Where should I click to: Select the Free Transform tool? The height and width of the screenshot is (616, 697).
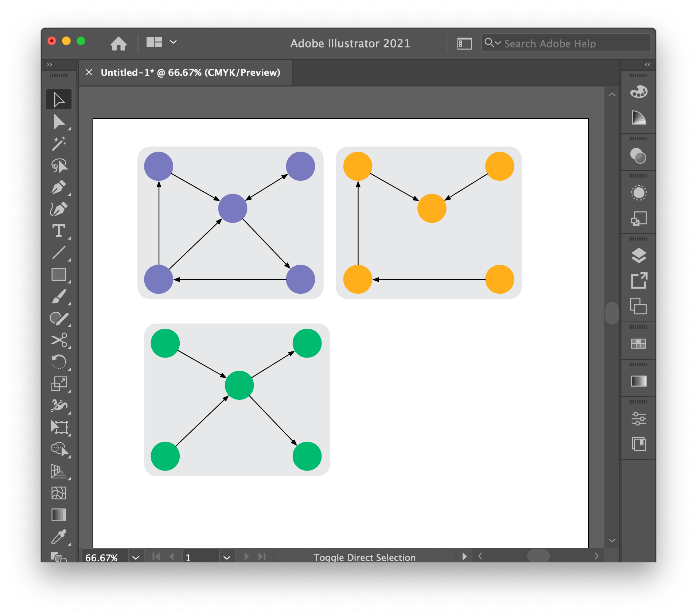click(x=59, y=427)
